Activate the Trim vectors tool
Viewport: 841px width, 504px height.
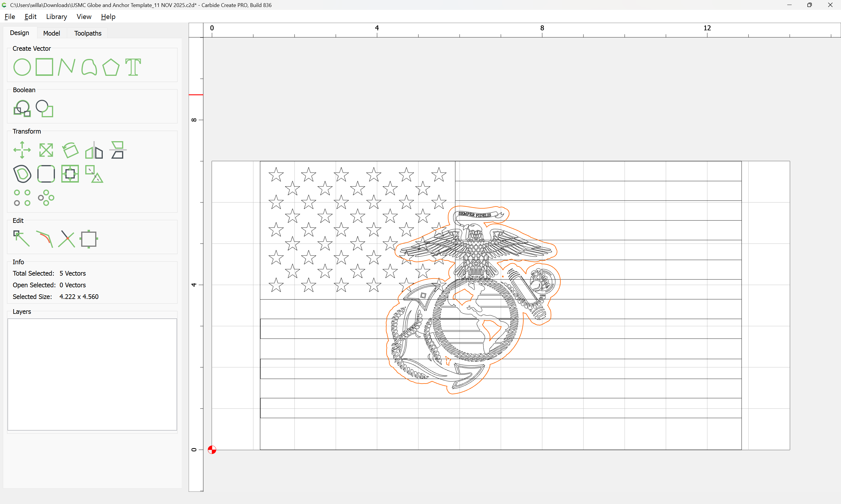coord(66,239)
